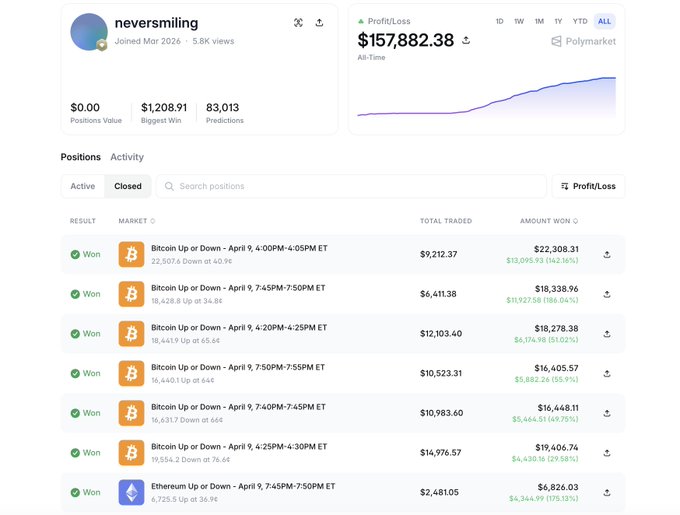
Task: Click the share icon beside the neversmiling username
Action: (x=319, y=23)
